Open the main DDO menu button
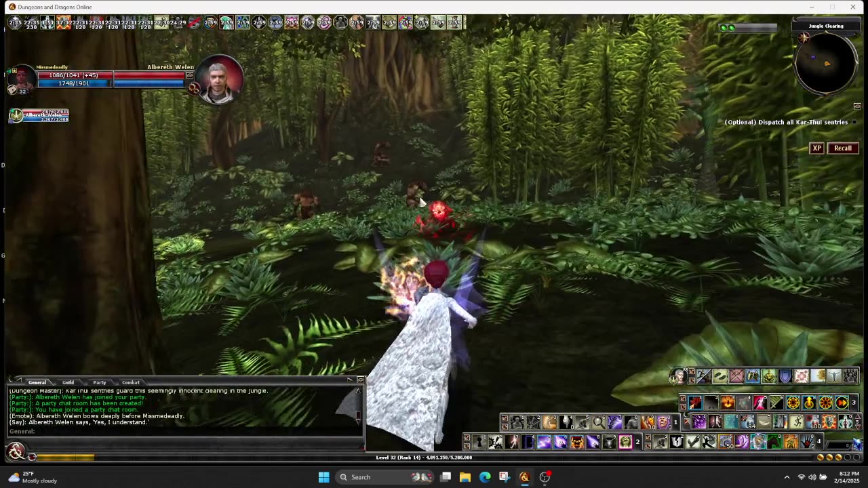The image size is (868, 488). (16, 451)
